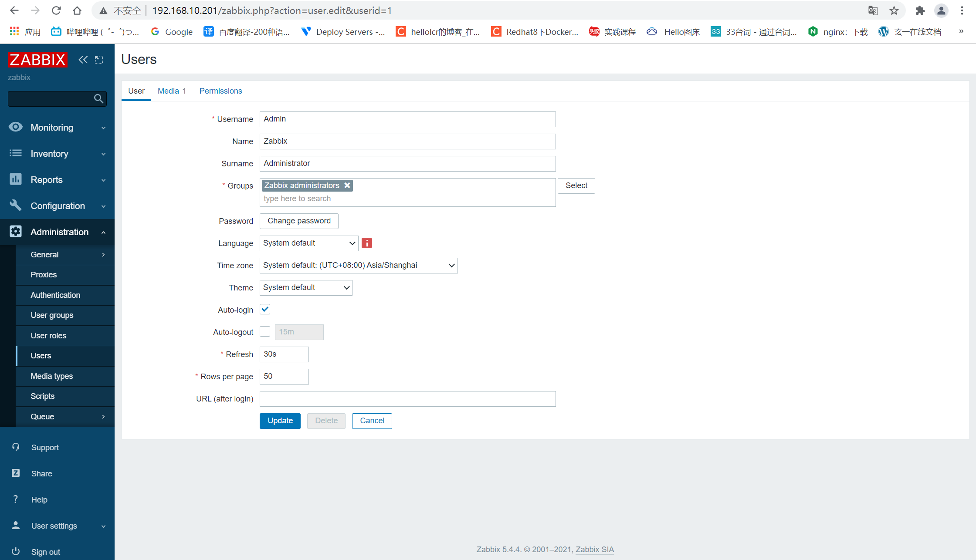Open Proxies in Administration menu

point(65,275)
